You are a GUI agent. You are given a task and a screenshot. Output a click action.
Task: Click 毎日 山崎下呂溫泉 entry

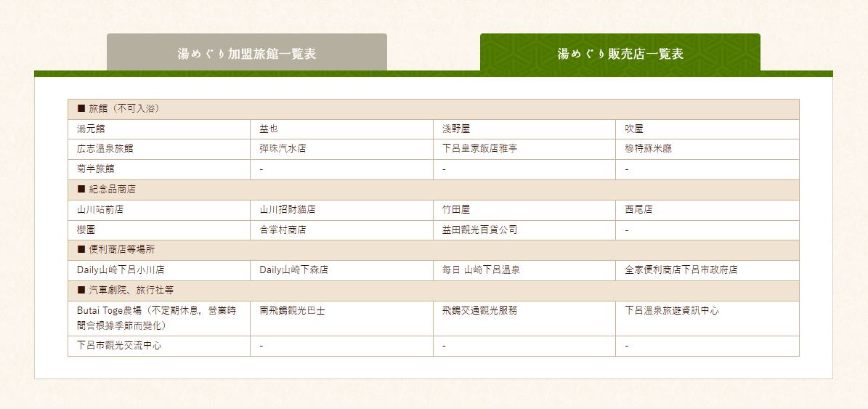coord(524,271)
